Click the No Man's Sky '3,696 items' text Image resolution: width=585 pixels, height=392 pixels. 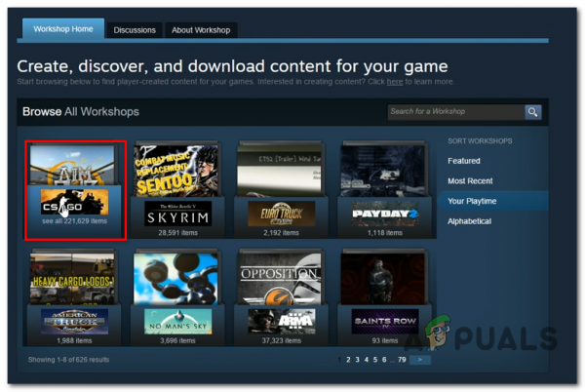pyautogui.click(x=178, y=340)
